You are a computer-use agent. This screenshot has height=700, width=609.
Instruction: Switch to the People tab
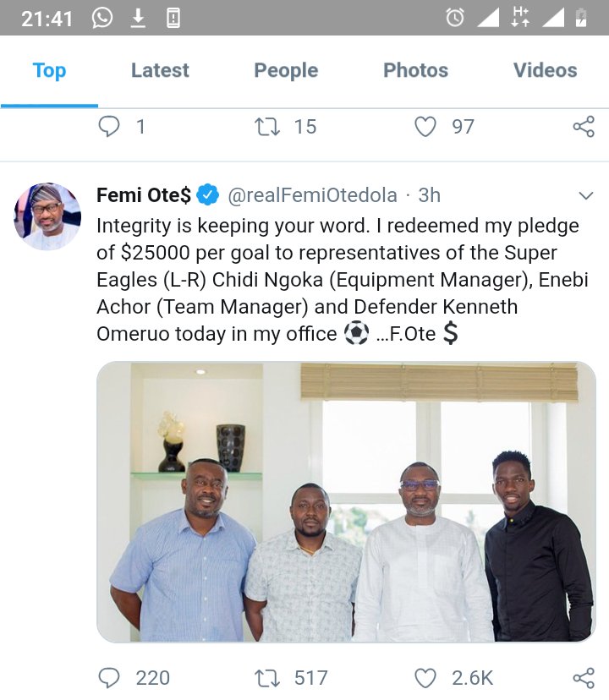[286, 71]
